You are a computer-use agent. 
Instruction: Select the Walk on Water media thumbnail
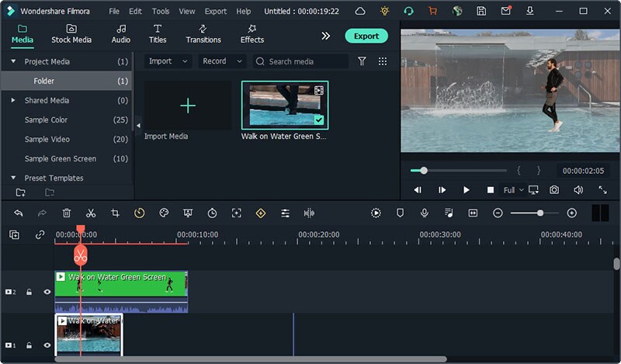[x=284, y=105]
